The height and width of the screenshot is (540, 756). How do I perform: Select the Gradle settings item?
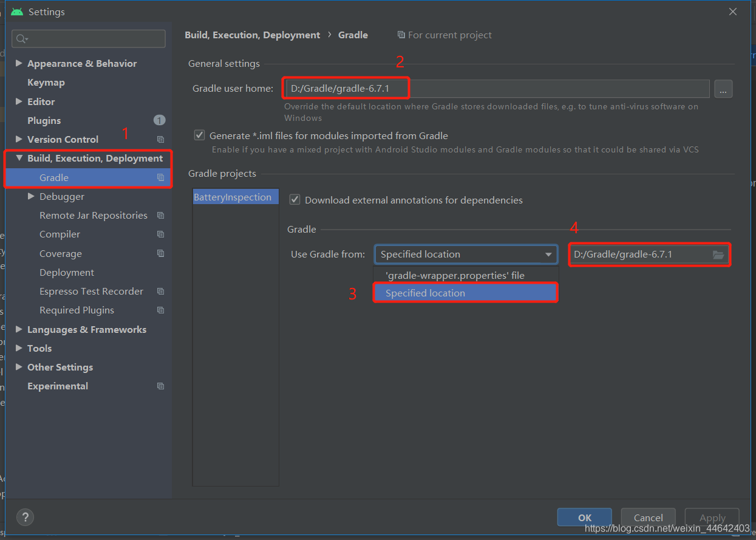[x=89, y=177]
